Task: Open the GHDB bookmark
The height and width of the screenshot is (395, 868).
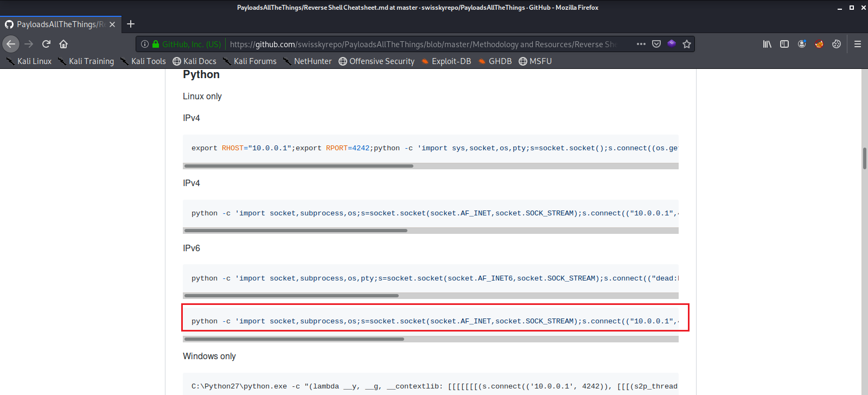Action: pos(495,61)
